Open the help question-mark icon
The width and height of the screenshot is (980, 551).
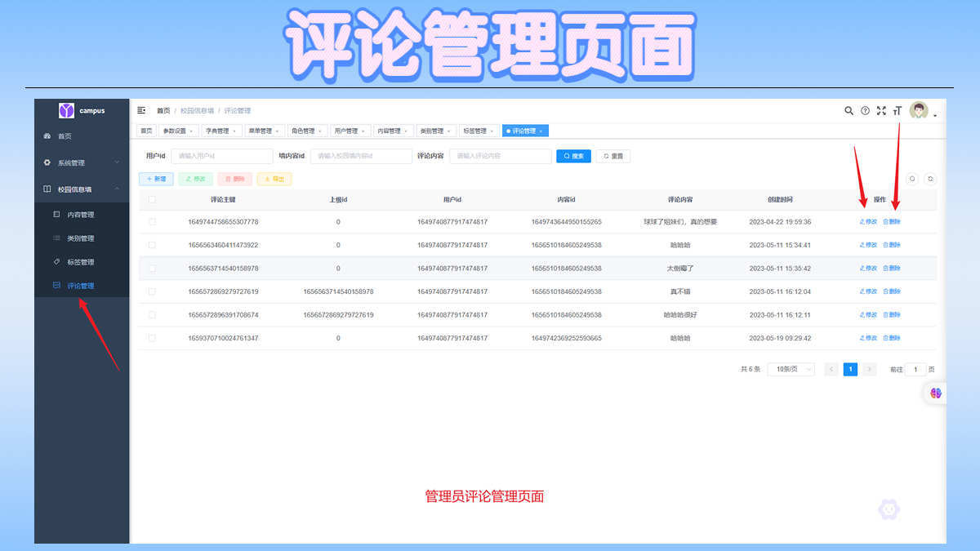865,110
